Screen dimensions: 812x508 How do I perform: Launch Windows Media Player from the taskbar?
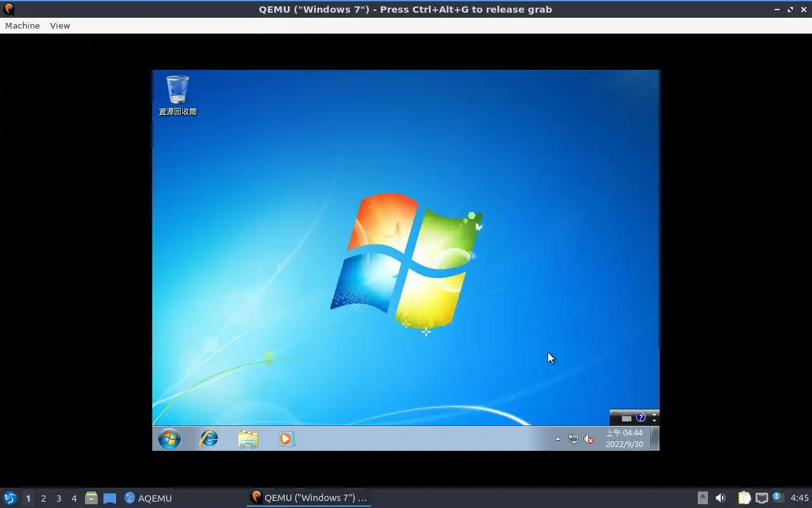286,439
